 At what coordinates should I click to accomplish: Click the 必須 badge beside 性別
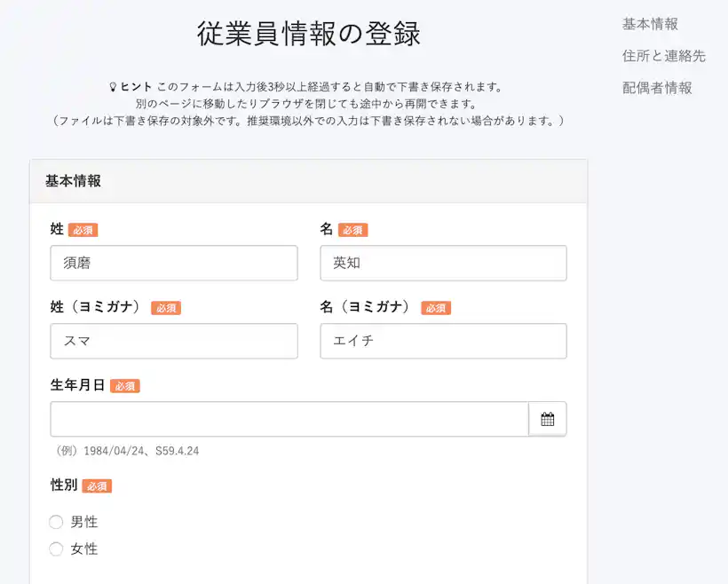pos(97,485)
